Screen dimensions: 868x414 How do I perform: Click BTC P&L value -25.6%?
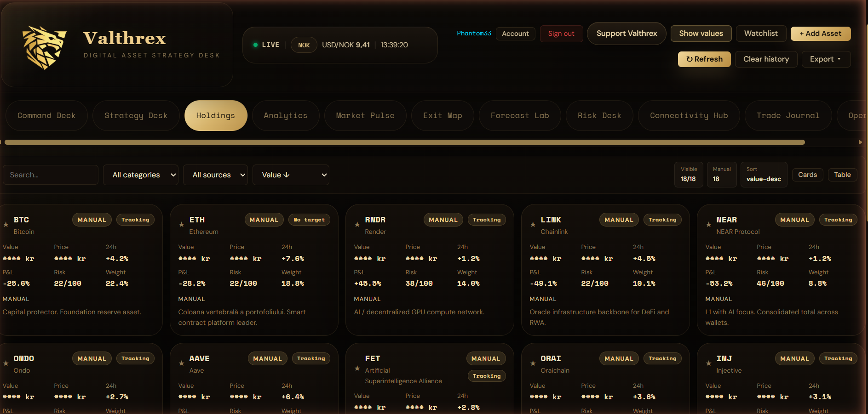pos(16,284)
